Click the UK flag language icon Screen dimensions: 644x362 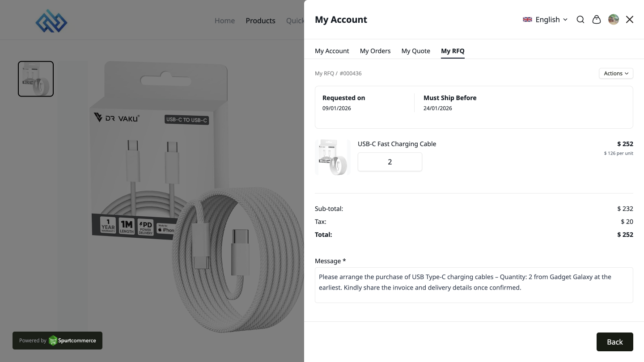(528, 20)
